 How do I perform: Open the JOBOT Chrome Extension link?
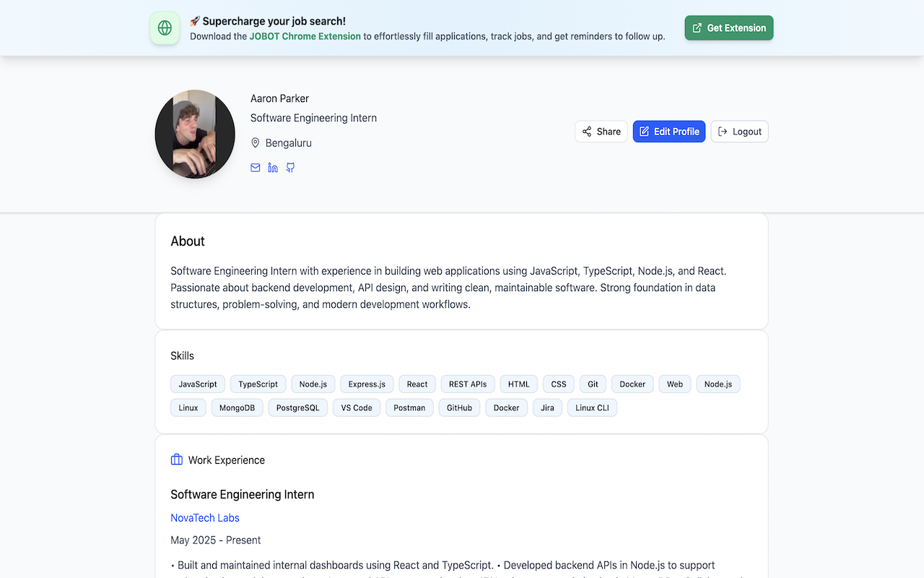pyautogui.click(x=305, y=35)
